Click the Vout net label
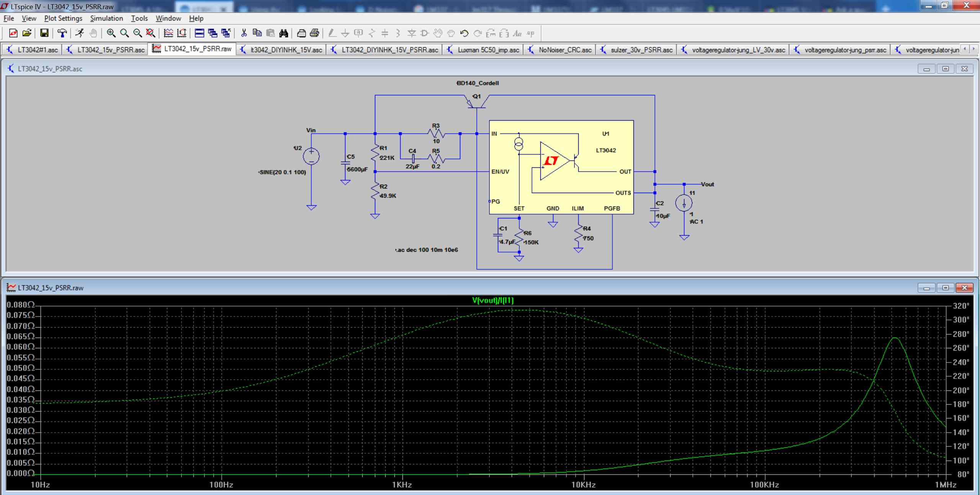 point(707,184)
